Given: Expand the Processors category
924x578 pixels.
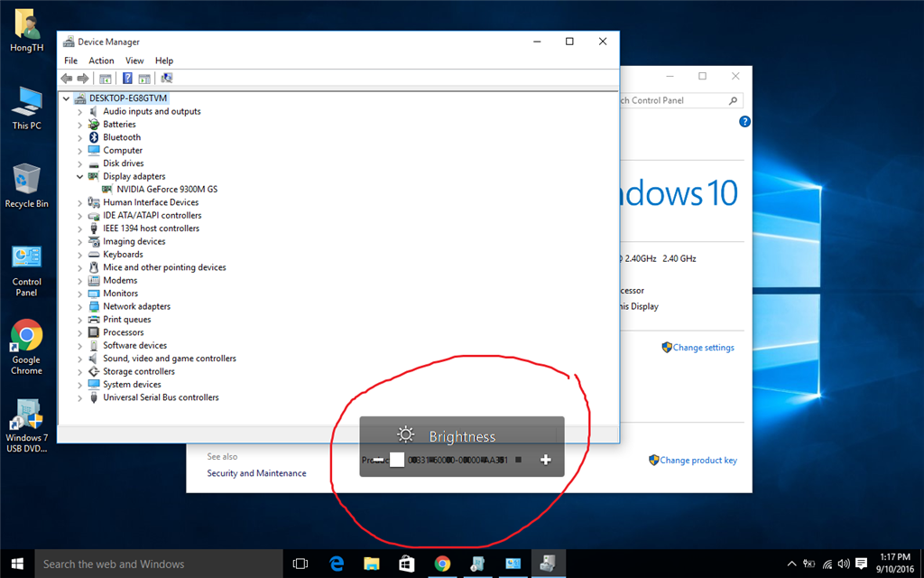Looking at the screenshot, I should click(x=79, y=332).
